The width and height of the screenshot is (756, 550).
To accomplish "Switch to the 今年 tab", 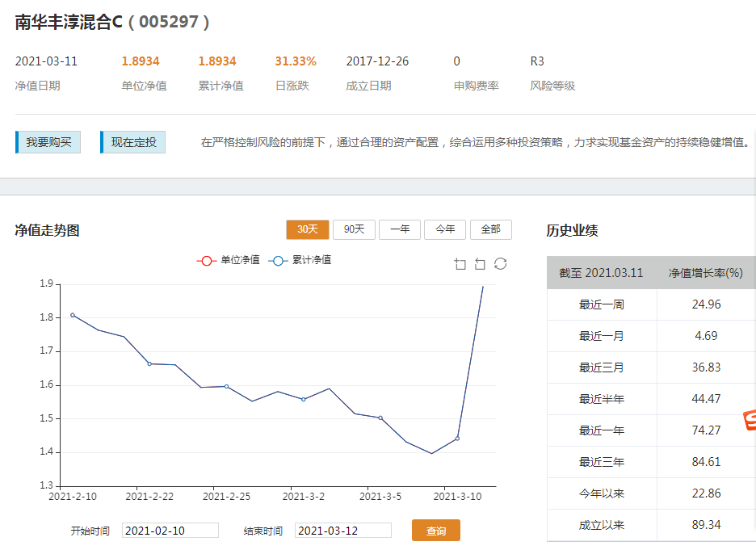I will click(x=445, y=229).
